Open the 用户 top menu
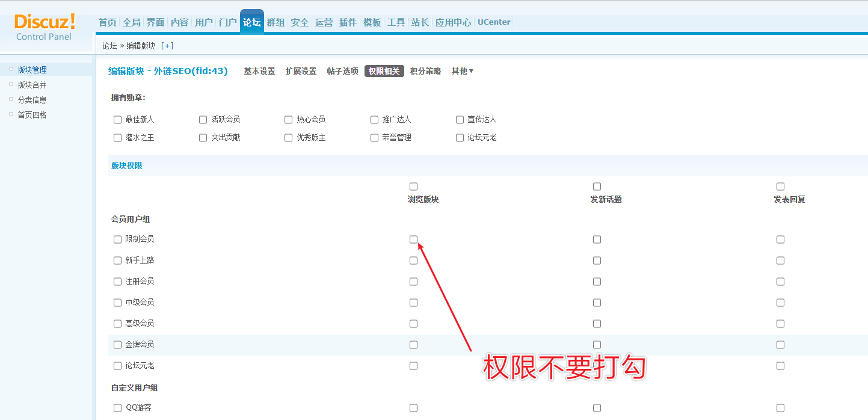Image resolution: width=868 pixels, height=420 pixels. tap(204, 22)
